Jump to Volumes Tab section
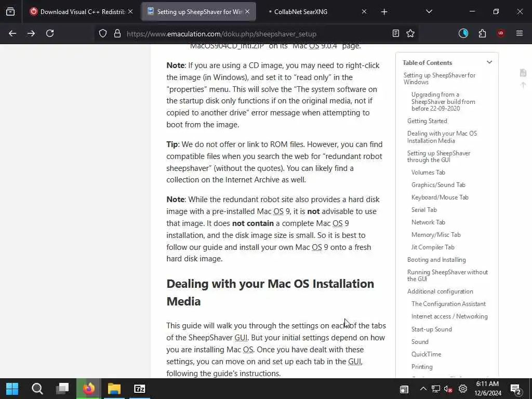The image size is (532, 399). pos(428,172)
